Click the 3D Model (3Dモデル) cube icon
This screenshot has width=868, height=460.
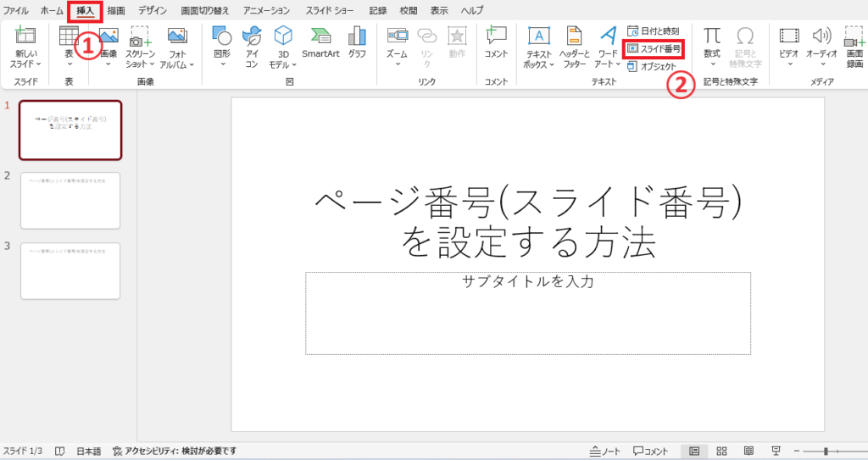click(283, 36)
